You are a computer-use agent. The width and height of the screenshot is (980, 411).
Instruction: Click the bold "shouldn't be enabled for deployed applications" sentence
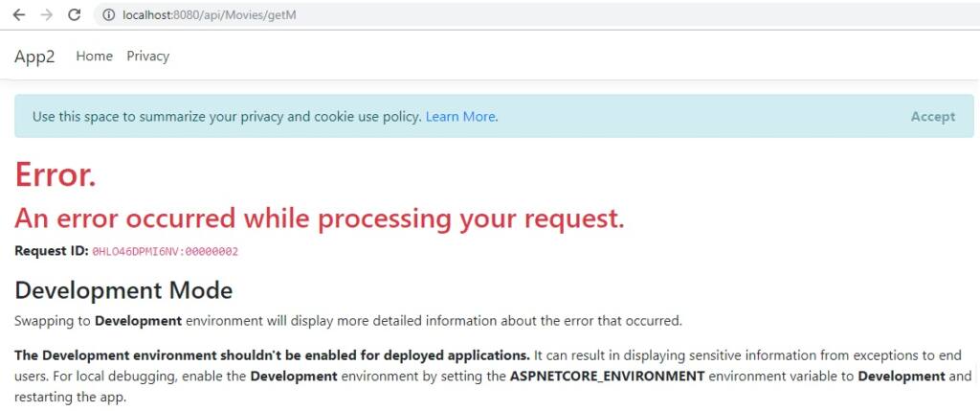[x=273, y=355]
